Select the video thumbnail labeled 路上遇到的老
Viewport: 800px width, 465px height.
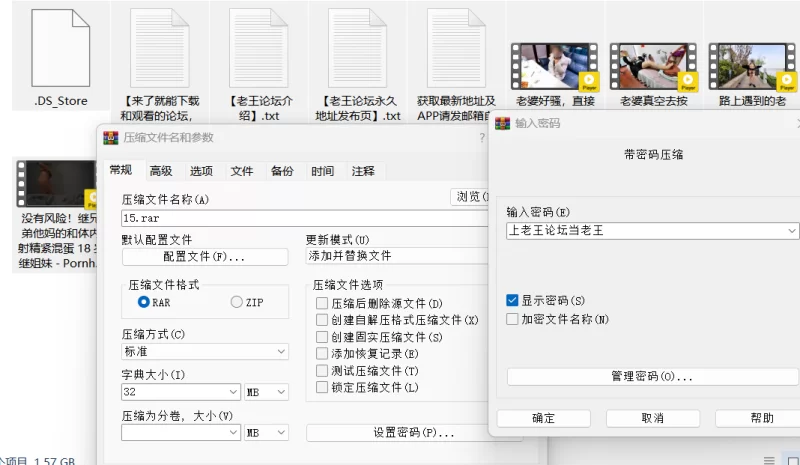[x=752, y=67]
